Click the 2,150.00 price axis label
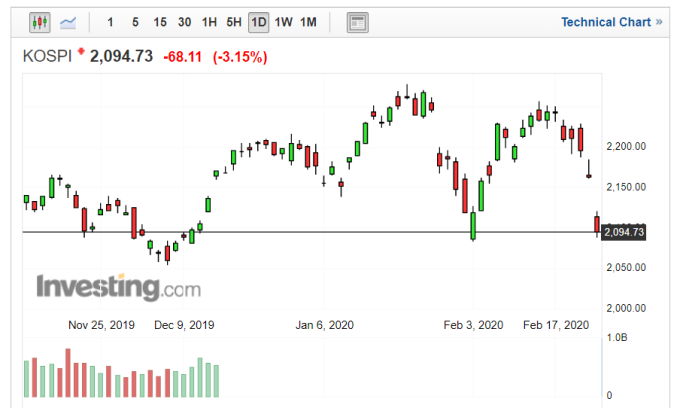Screen dimensions: 680x408 point(626,187)
